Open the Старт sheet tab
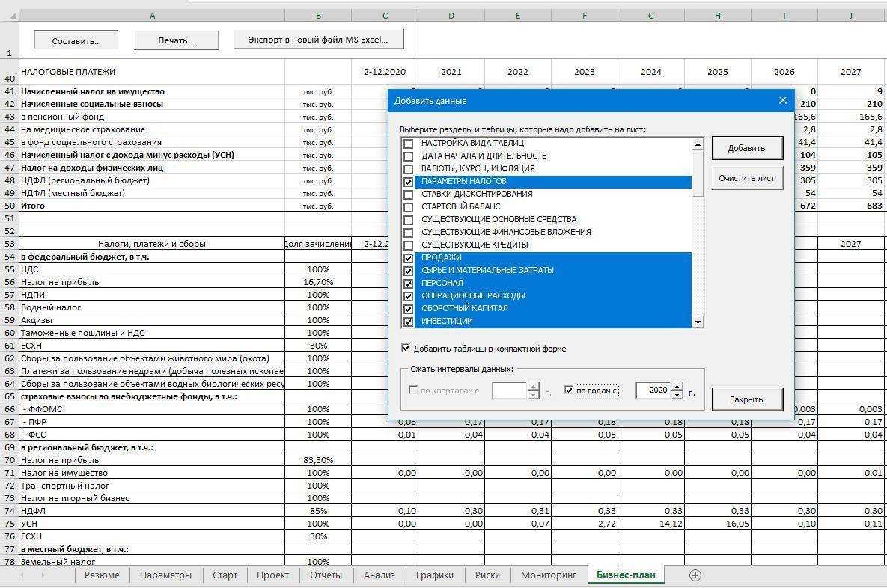 pyautogui.click(x=225, y=575)
